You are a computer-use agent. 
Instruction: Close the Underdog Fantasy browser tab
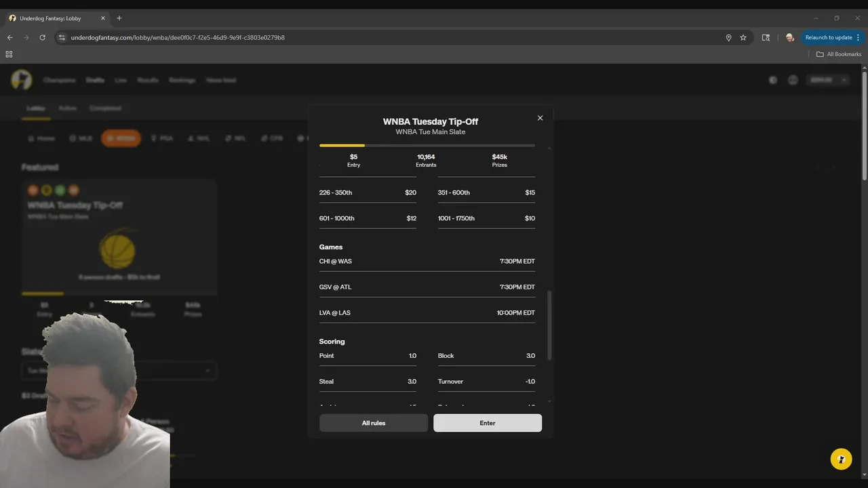click(x=103, y=18)
